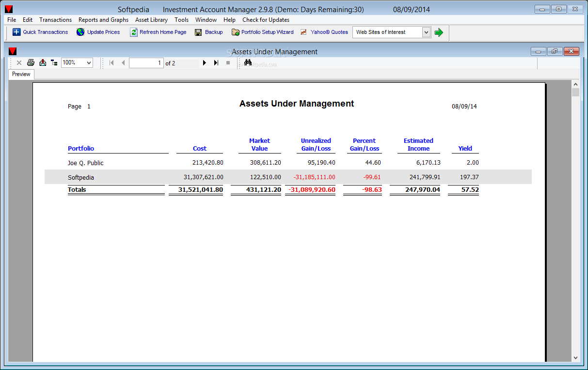Click the Portfolio Setup Wizard label
The height and width of the screenshot is (370, 588).
click(x=268, y=32)
